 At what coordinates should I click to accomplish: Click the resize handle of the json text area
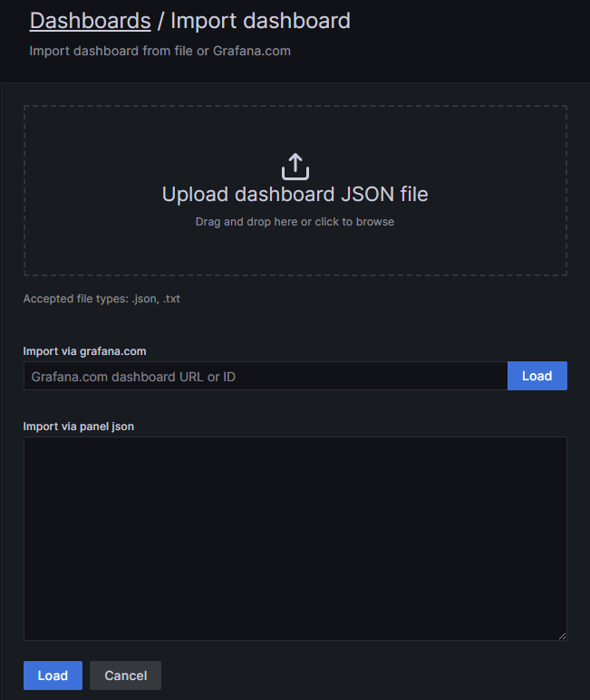(x=562, y=637)
